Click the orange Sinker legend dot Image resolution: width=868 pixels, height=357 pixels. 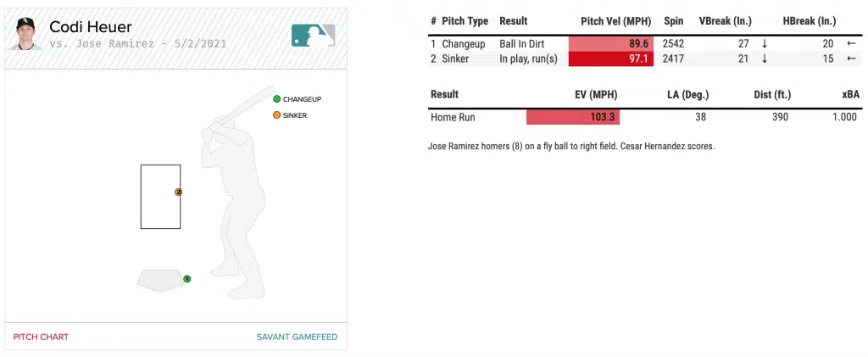click(x=276, y=115)
